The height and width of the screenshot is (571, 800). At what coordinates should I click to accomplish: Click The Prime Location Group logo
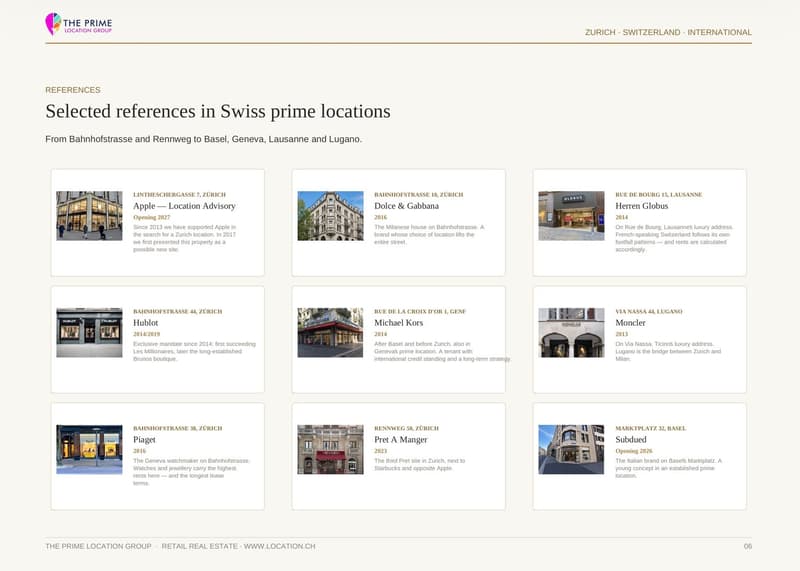tap(79, 24)
